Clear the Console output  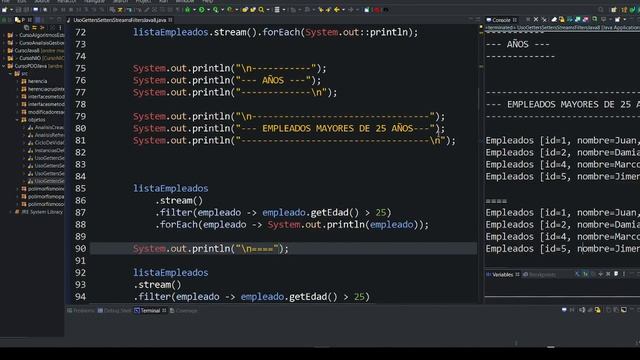click(554, 20)
